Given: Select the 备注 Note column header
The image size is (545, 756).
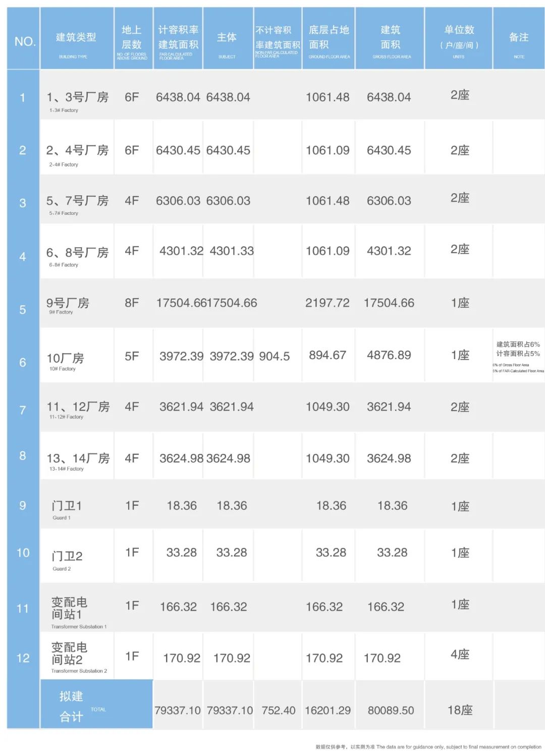Looking at the screenshot, I should point(519,38).
